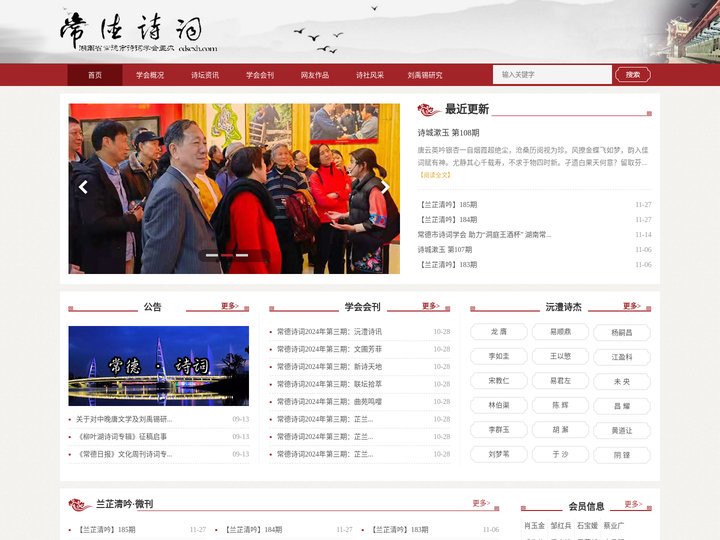Click the 搜索 search button

(633, 74)
